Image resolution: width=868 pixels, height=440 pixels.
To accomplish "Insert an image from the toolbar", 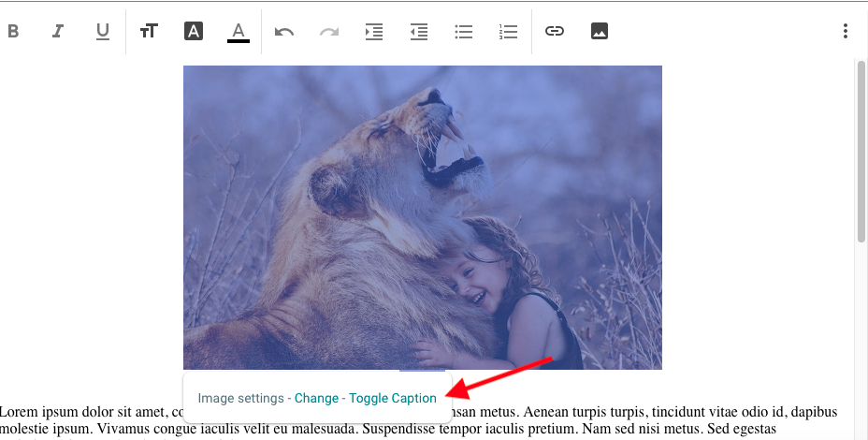I will (x=600, y=31).
